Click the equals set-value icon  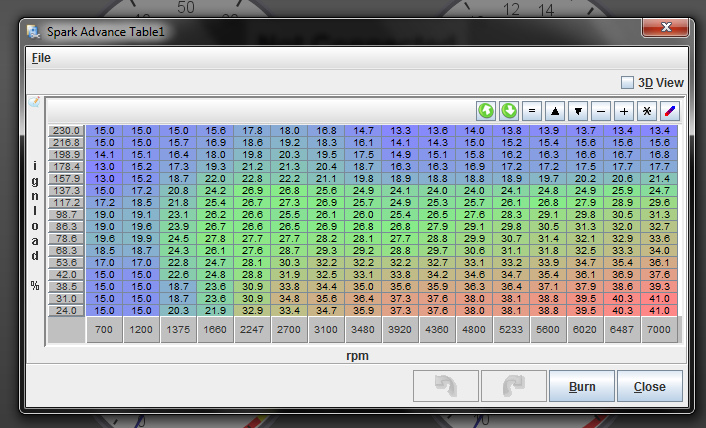pyautogui.click(x=532, y=110)
